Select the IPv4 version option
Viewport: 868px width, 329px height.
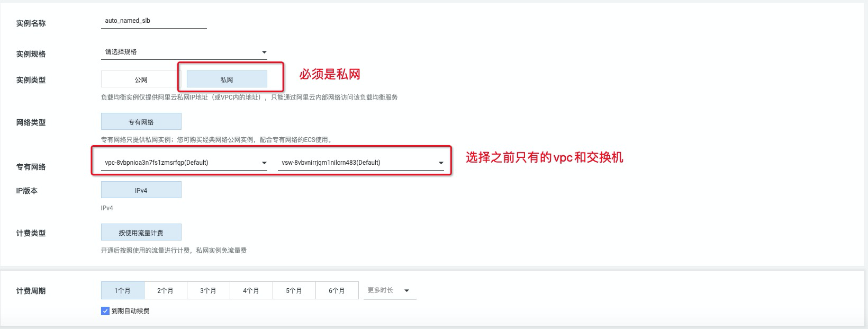[x=141, y=190]
